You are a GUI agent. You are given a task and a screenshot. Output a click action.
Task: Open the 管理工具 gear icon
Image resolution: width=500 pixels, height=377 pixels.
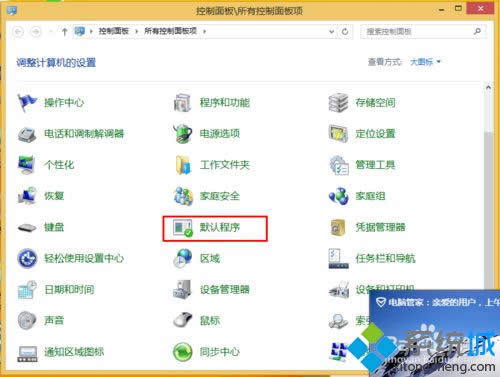339,165
